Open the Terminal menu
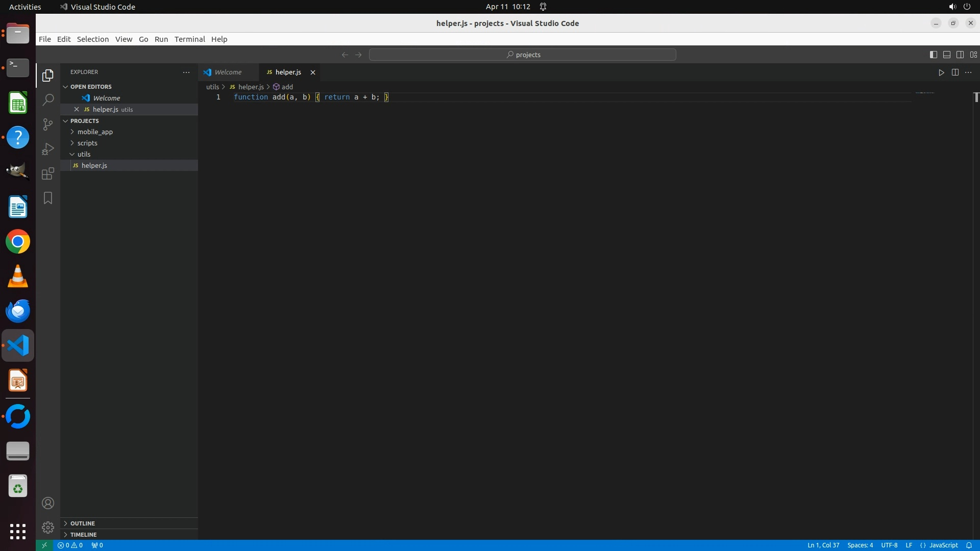 189,39
